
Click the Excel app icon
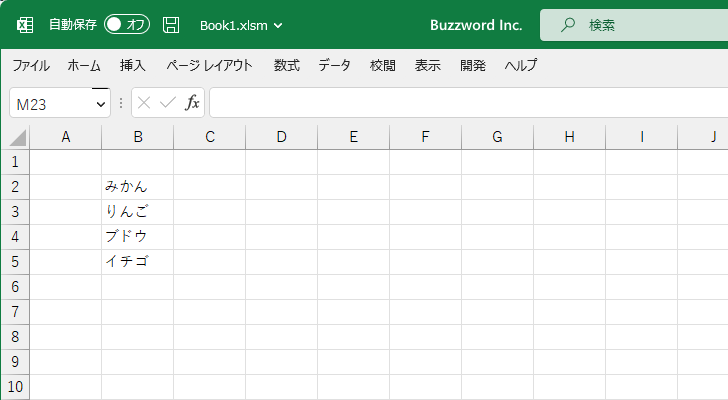click(x=25, y=25)
